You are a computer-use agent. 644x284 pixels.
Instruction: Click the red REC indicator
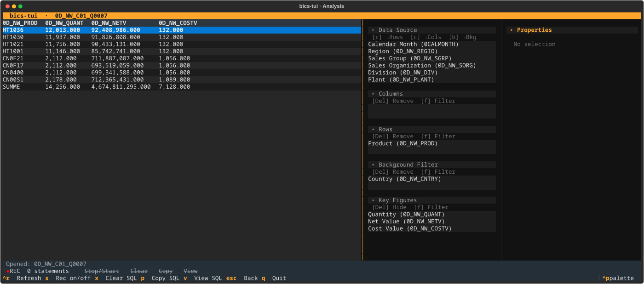[x=13, y=271]
